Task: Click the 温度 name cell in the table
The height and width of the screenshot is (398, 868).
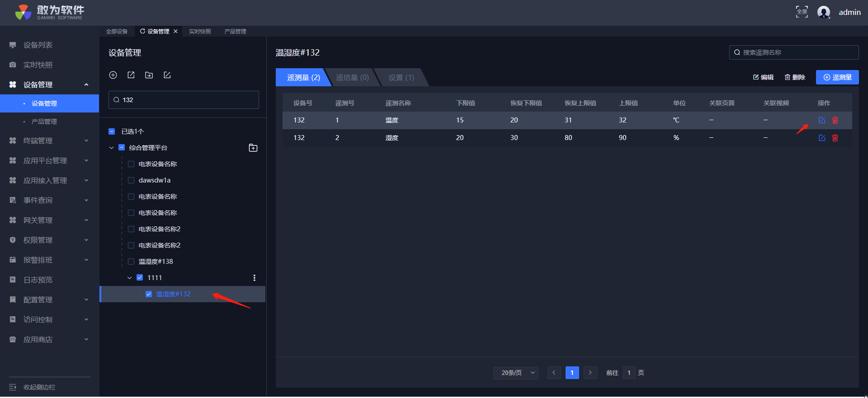Action: [392, 120]
